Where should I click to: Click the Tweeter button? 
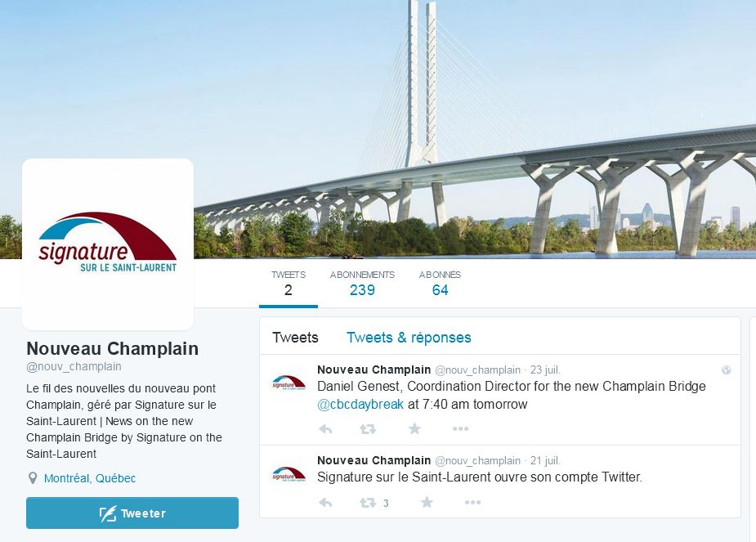pyautogui.click(x=132, y=513)
